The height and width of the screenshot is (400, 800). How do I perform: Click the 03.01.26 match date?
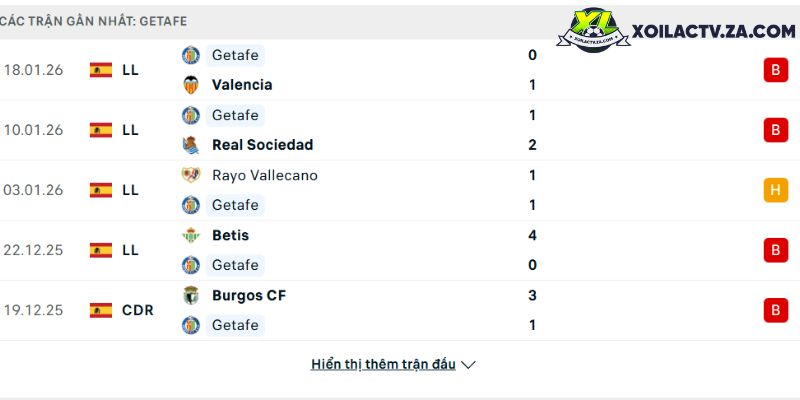[x=34, y=190]
